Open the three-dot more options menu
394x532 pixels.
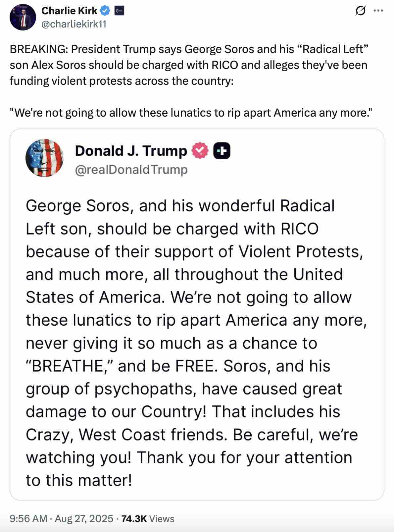pos(377,11)
